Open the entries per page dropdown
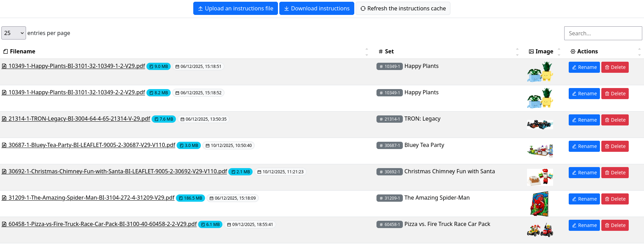 [14, 33]
